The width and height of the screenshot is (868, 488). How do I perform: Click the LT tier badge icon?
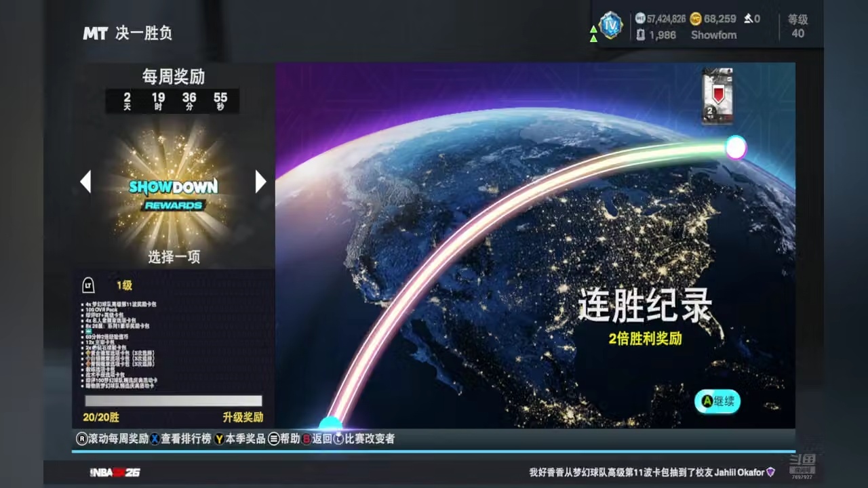click(x=88, y=285)
